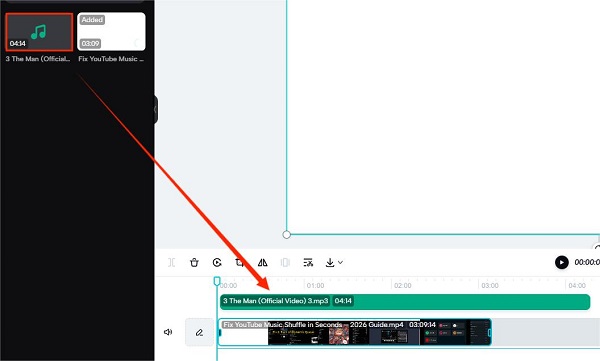Delete the selected clip with trash icon

pos(194,263)
